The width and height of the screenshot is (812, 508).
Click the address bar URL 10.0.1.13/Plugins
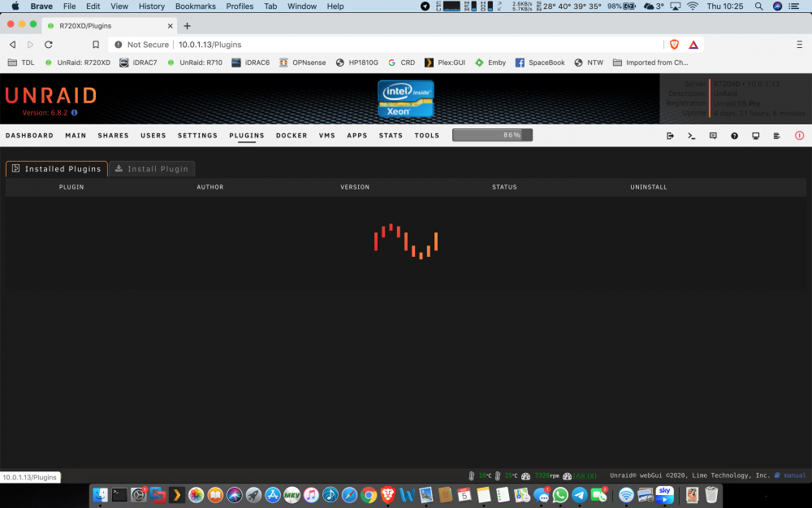pos(209,45)
